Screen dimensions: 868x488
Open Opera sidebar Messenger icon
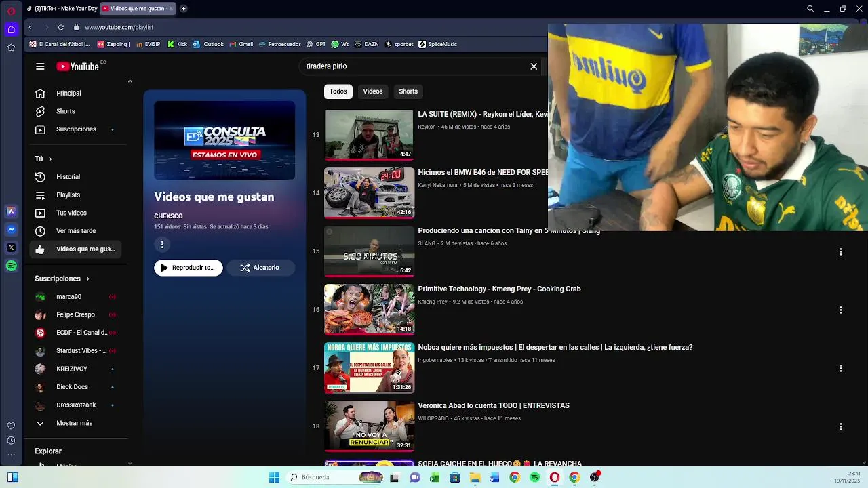point(11,230)
